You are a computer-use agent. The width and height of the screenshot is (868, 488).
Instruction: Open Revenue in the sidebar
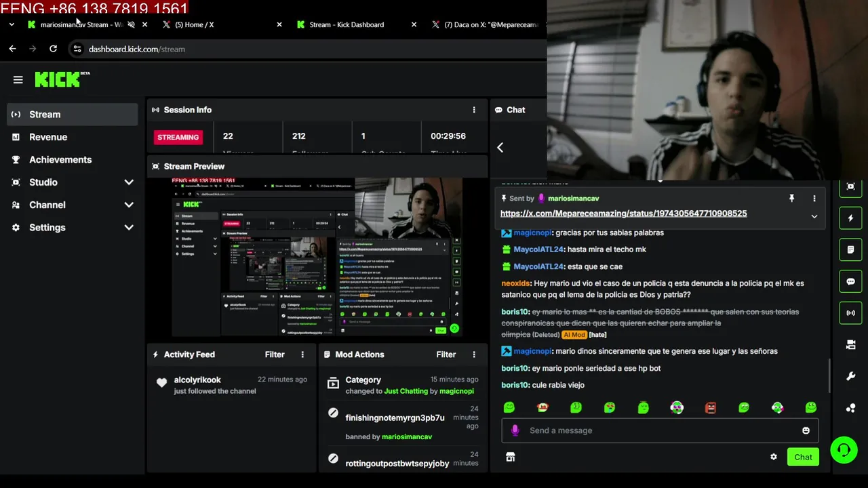pyautogui.click(x=73, y=137)
